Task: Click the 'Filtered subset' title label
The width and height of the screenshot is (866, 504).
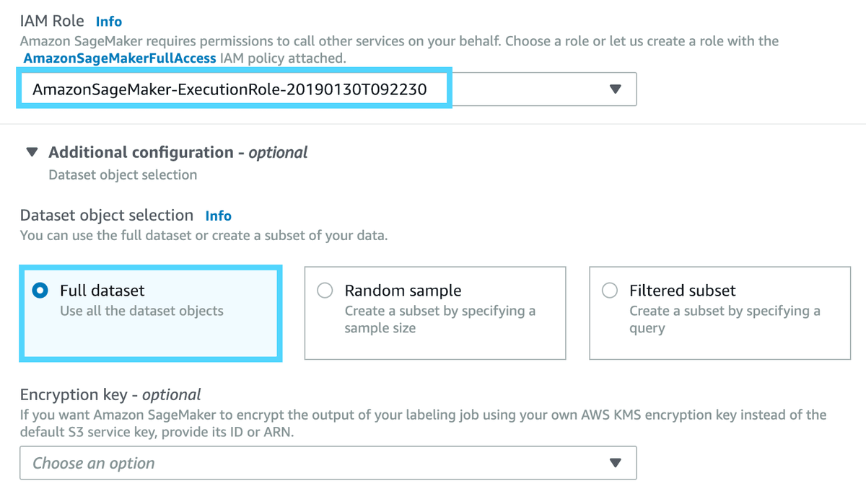Action: (682, 291)
